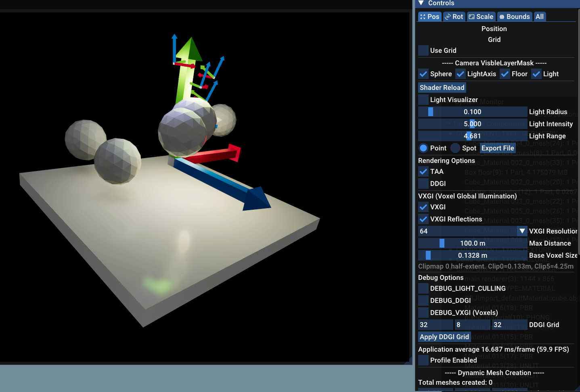The image size is (580, 392).
Task: Enable the Use Grid checkbox
Action: coord(423,50)
